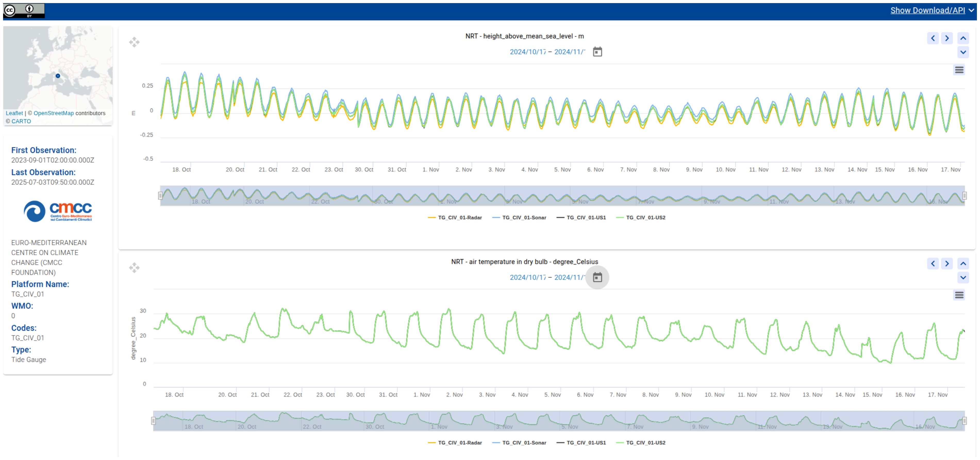
Task: Go to next period in air temperature chart
Action: [947, 263]
